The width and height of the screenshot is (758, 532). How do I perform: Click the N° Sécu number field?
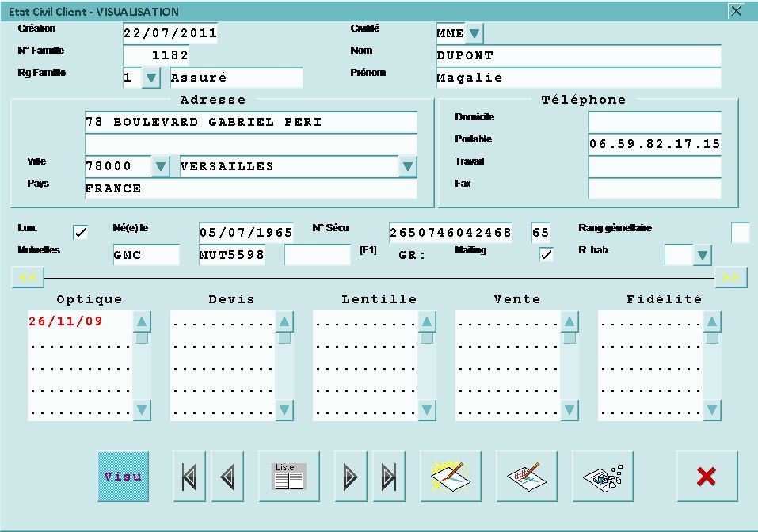click(451, 233)
